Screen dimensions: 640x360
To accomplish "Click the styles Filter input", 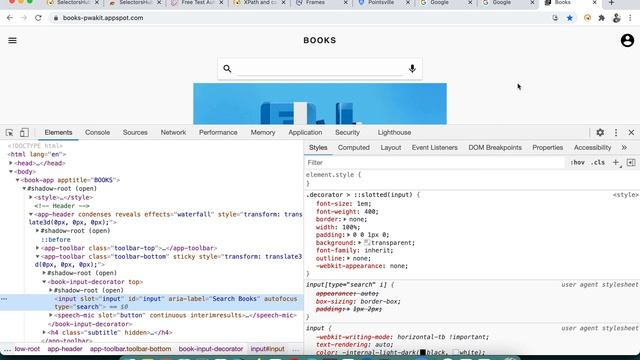I will point(435,162).
